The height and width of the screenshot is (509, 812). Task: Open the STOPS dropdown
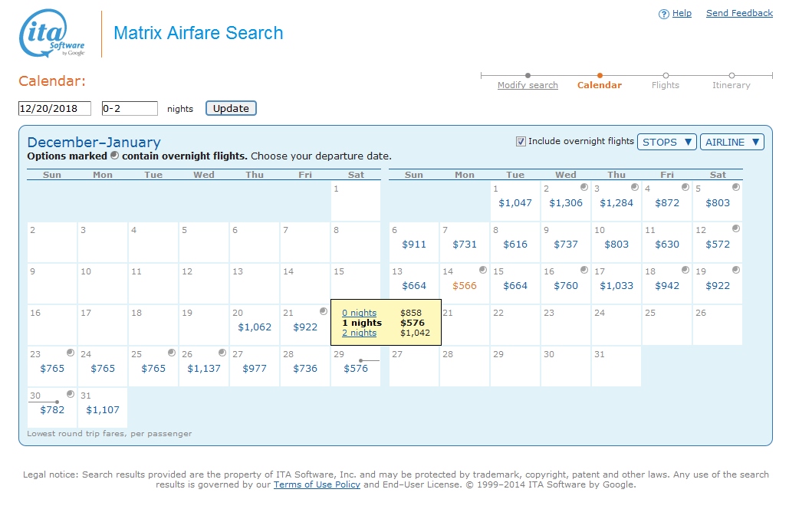click(667, 141)
